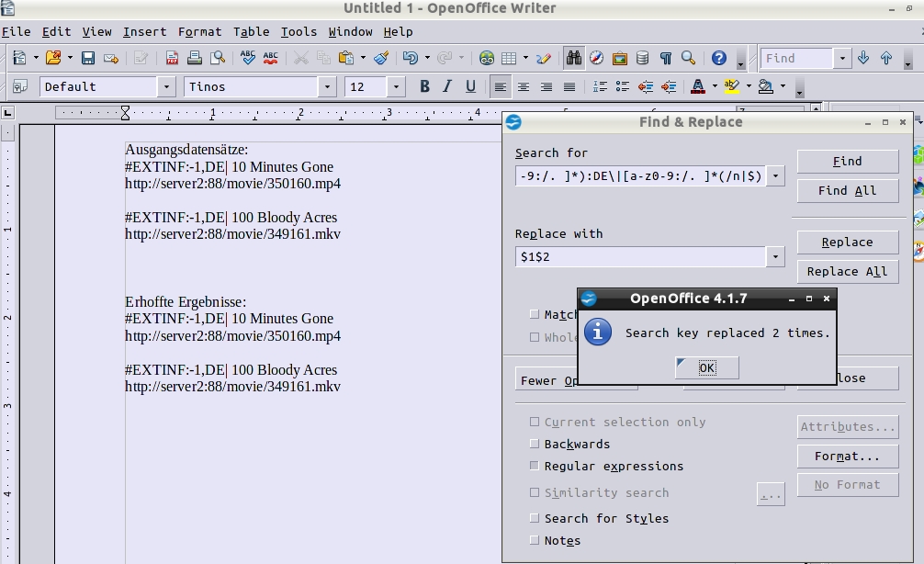Image resolution: width=924 pixels, height=564 pixels.
Task: Toggle Bullets list icon
Action: coord(623,86)
